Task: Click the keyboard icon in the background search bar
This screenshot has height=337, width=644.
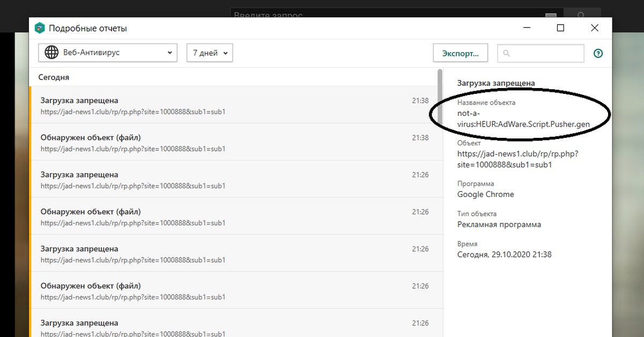Action: pyautogui.click(x=551, y=15)
